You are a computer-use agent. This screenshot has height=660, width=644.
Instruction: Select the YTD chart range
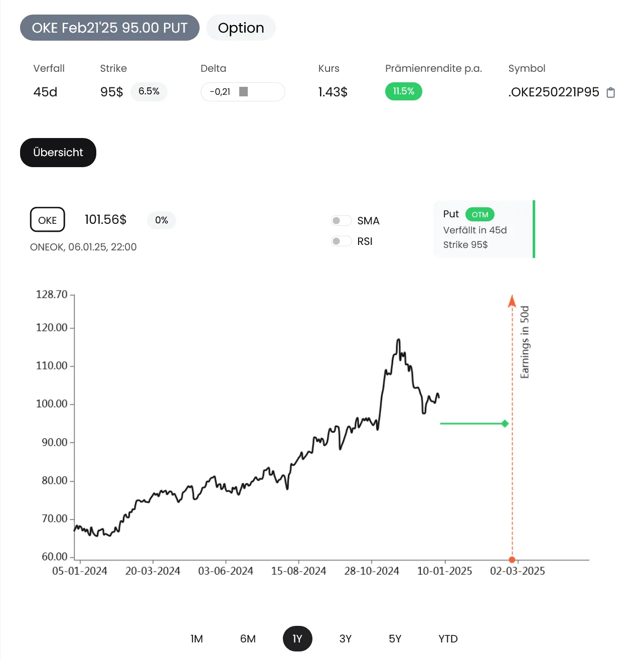point(448,639)
